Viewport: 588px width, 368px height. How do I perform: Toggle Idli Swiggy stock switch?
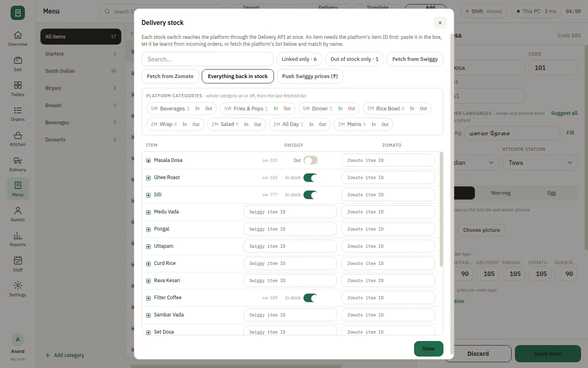pyautogui.click(x=310, y=195)
